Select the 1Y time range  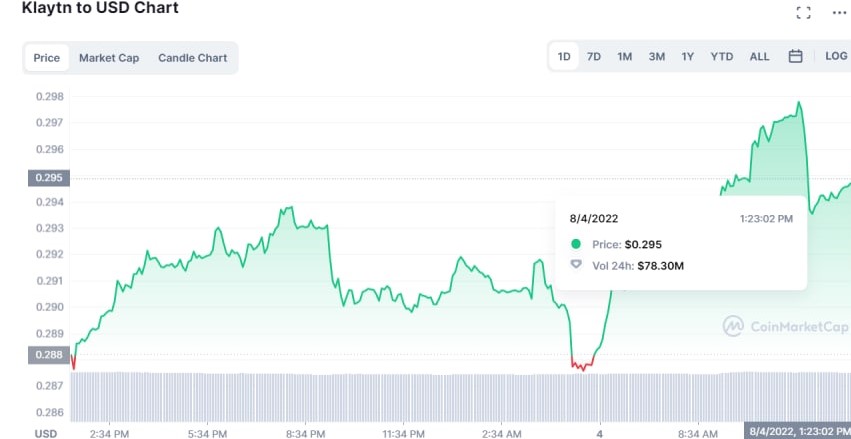point(688,56)
